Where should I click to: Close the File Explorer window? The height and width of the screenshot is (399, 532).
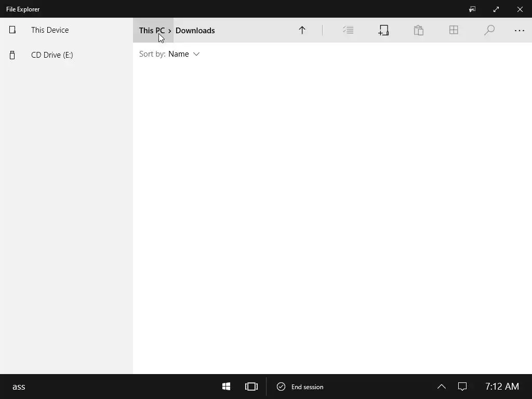click(x=520, y=9)
